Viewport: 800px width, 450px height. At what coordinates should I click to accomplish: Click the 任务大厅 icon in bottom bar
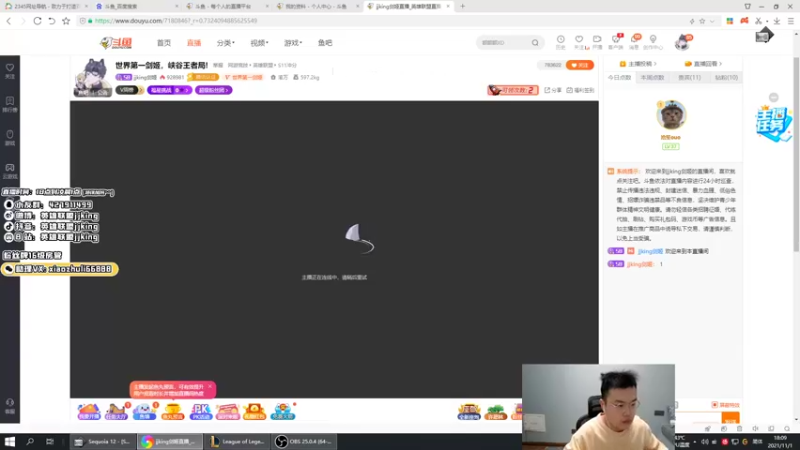click(x=116, y=411)
